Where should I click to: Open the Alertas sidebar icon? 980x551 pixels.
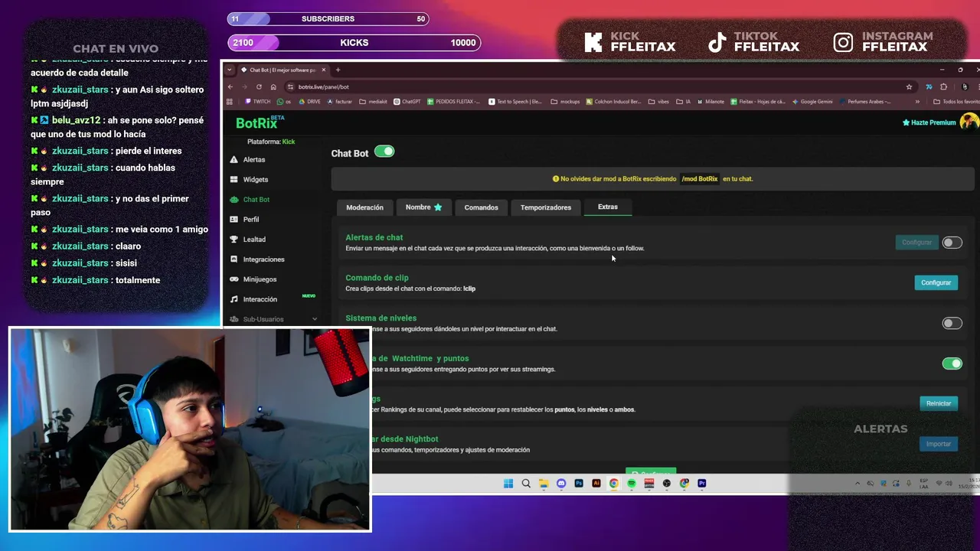[234, 159]
